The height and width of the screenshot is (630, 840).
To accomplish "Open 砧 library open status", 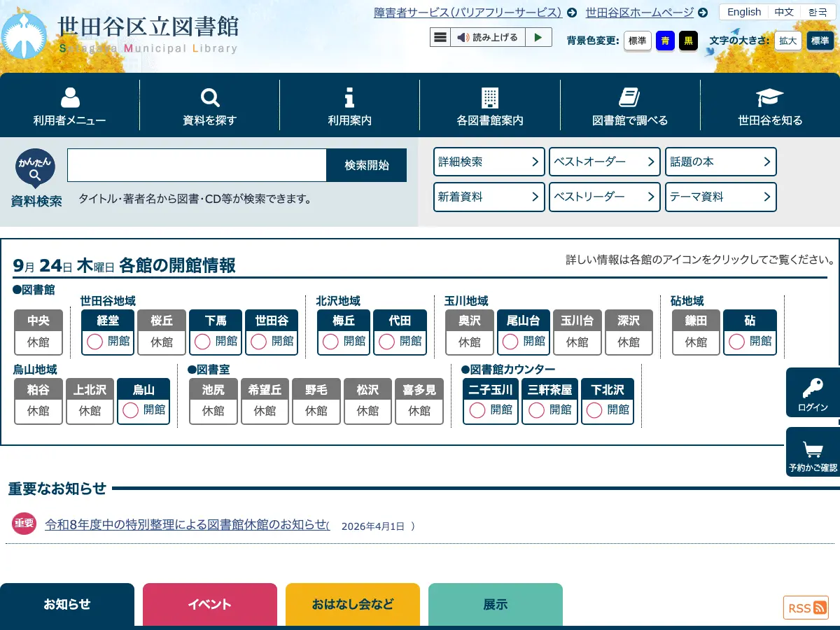I will pyautogui.click(x=750, y=332).
